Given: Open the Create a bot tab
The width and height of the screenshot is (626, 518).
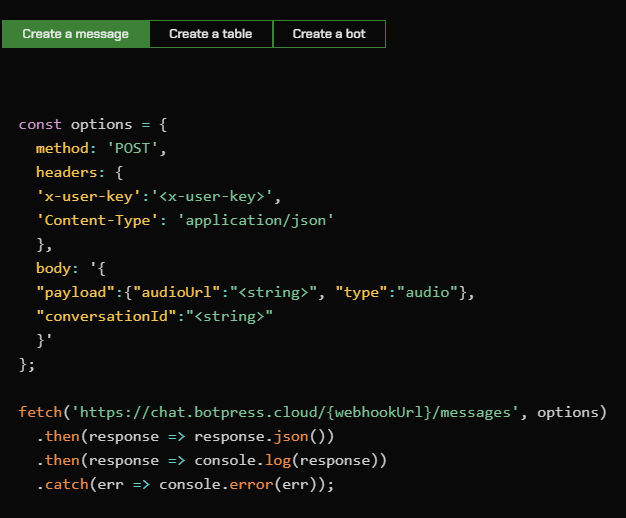Looking at the screenshot, I should point(329,34).
